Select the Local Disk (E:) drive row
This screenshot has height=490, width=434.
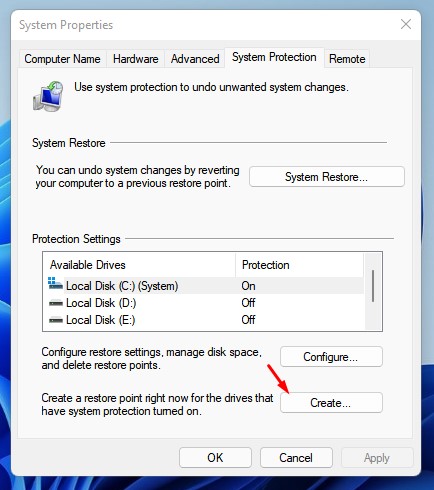[204, 320]
